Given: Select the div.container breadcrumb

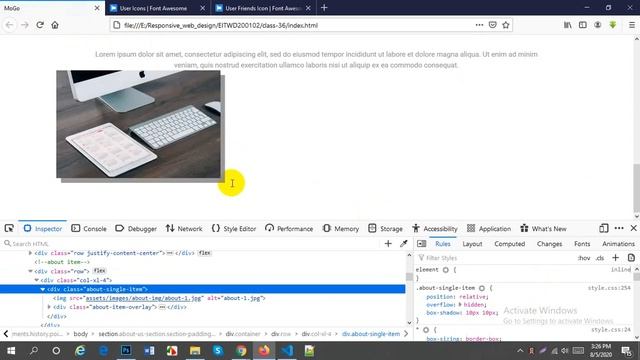Looking at the screenshot, I should click(243, 334).
